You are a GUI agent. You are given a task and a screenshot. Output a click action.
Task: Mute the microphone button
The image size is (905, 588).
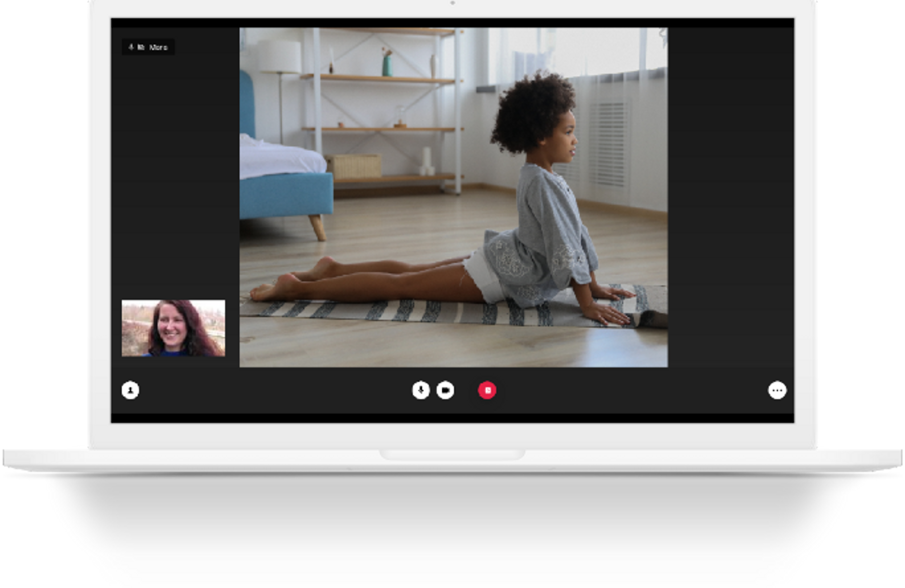click(x=421, y=390)
